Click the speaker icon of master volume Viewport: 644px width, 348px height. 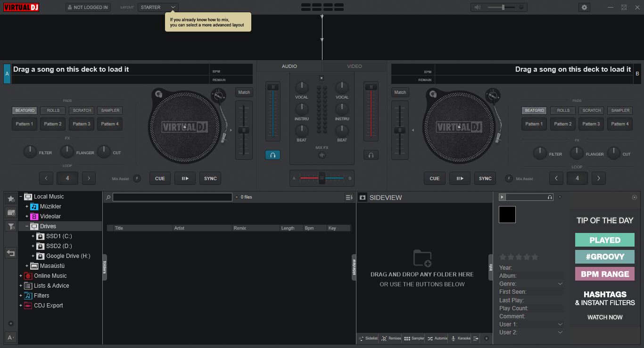(478, 8)
